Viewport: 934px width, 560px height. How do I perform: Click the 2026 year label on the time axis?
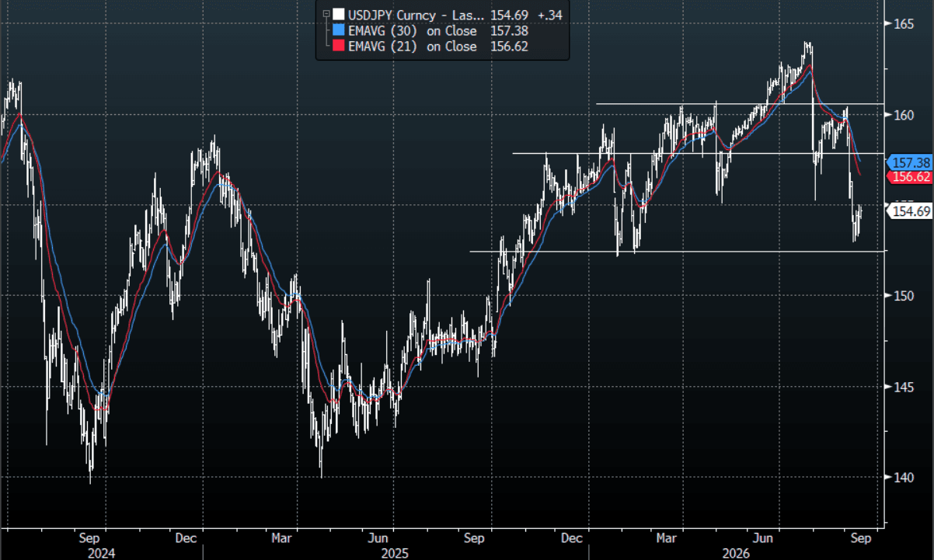[x=734, y=552]
